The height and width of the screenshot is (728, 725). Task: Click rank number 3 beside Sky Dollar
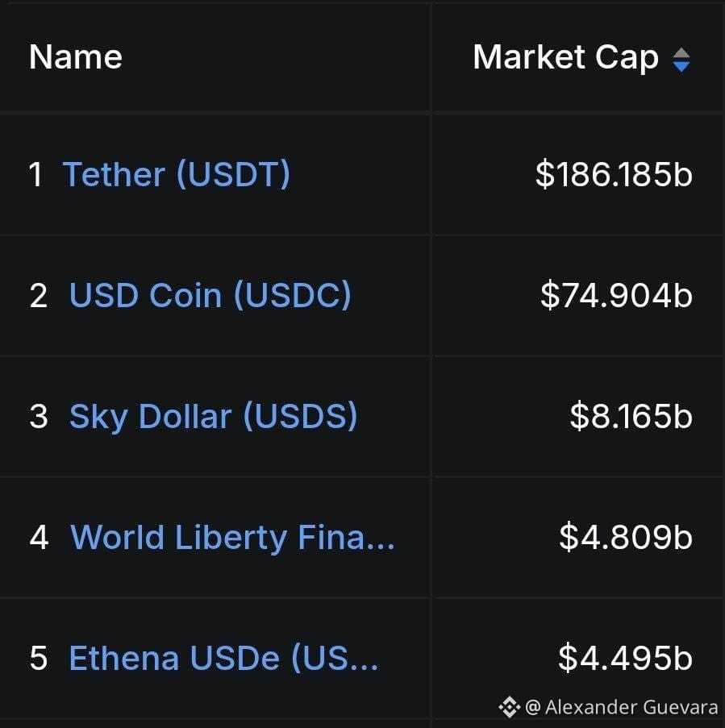[x=39, y=417]
